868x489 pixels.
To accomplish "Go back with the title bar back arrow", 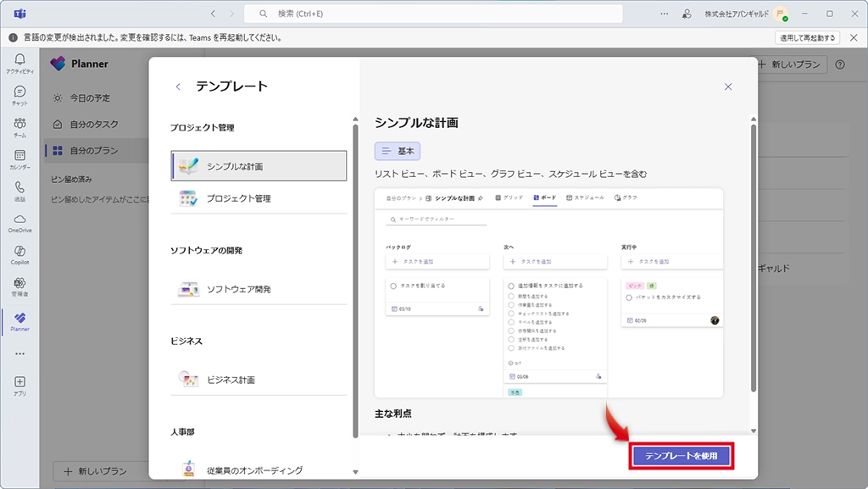I will 213,14.
